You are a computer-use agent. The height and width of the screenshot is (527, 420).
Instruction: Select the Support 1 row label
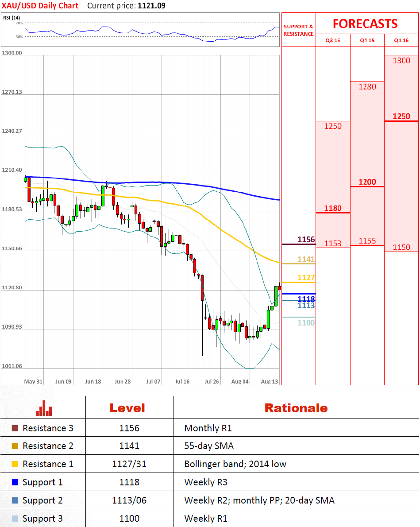tap(42, 483)
